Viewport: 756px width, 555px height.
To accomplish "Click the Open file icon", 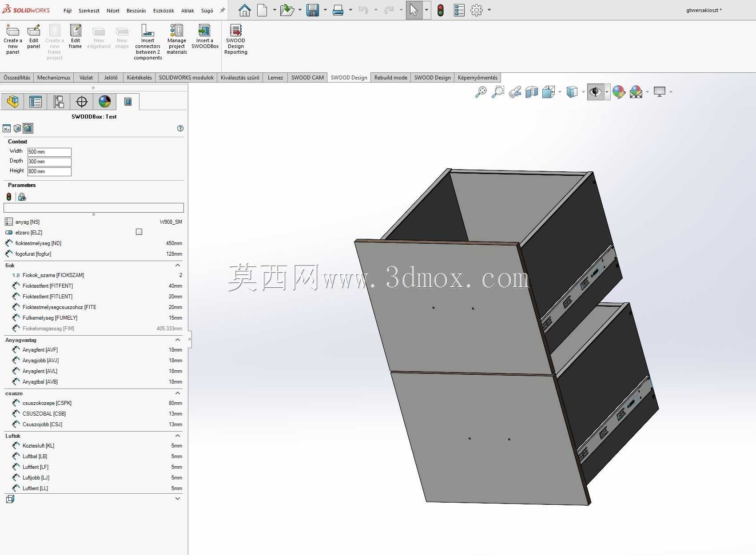I will click(287, 10).
